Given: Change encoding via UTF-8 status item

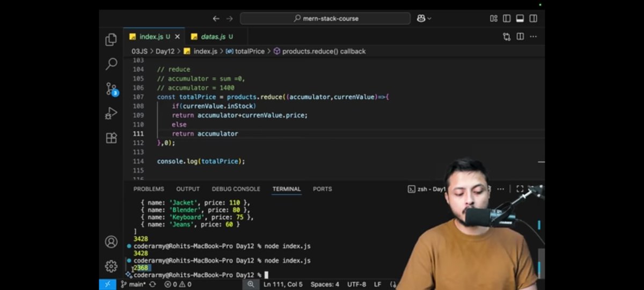Looking at the screenshot, I should 356,284.
